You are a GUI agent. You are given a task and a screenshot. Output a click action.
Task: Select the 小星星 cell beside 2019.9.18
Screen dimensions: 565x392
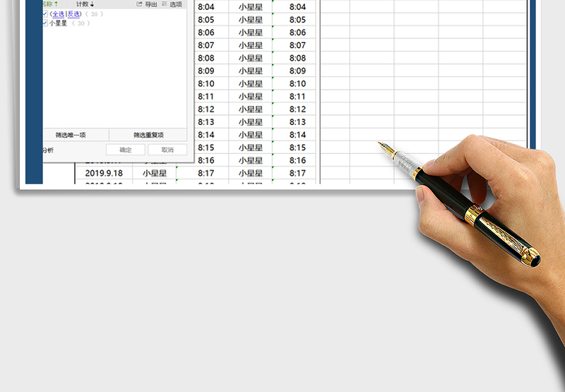click(154, 173)
